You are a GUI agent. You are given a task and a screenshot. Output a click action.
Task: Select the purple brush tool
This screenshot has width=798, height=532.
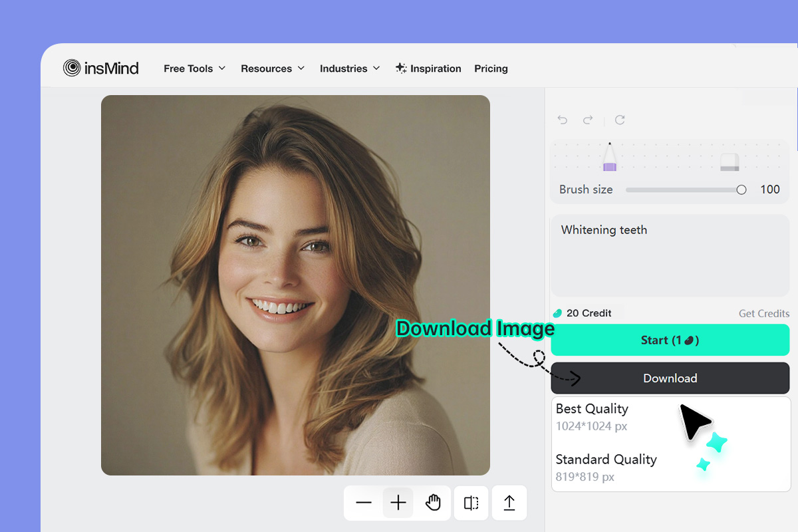(x=610, y=158)
